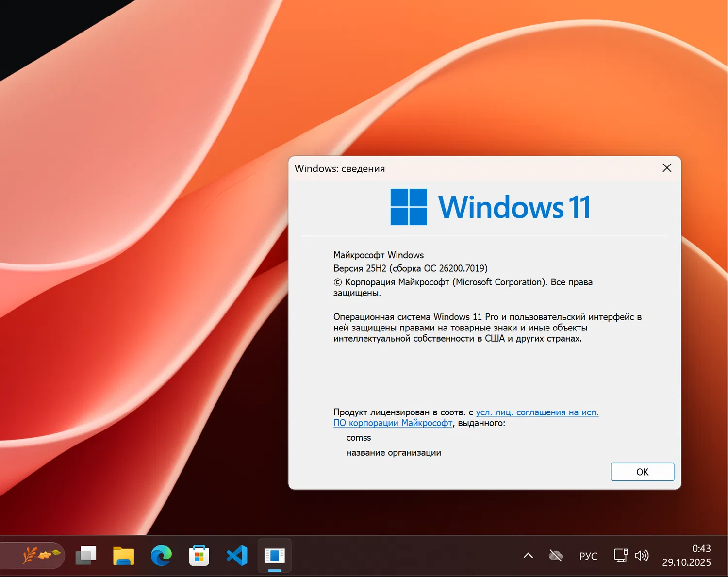The height and width of the screenshot is (577, 728).
Task: Open the Microsoft Store app
Action: [199, 556]
